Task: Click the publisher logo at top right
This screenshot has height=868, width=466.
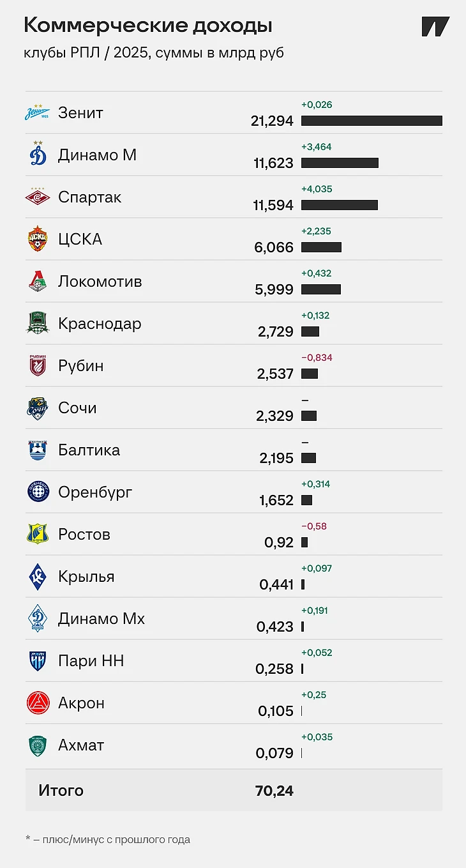Action: [x=435, y=26]
